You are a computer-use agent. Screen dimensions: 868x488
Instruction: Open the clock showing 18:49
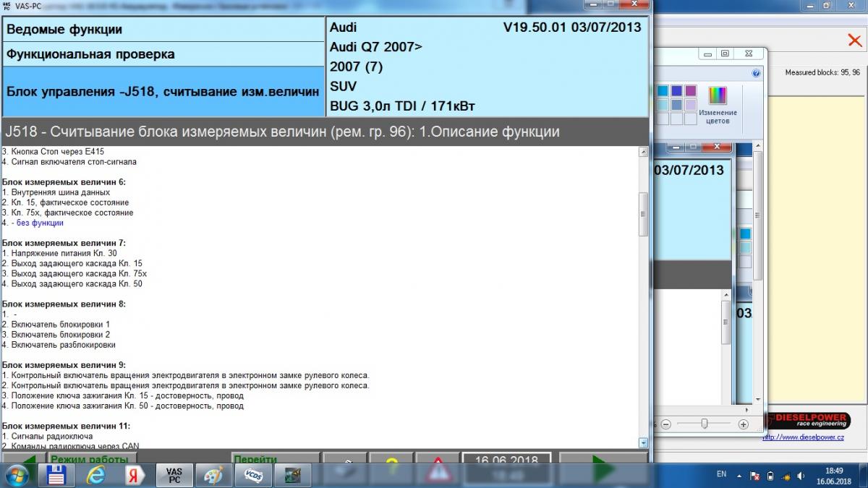834,475
